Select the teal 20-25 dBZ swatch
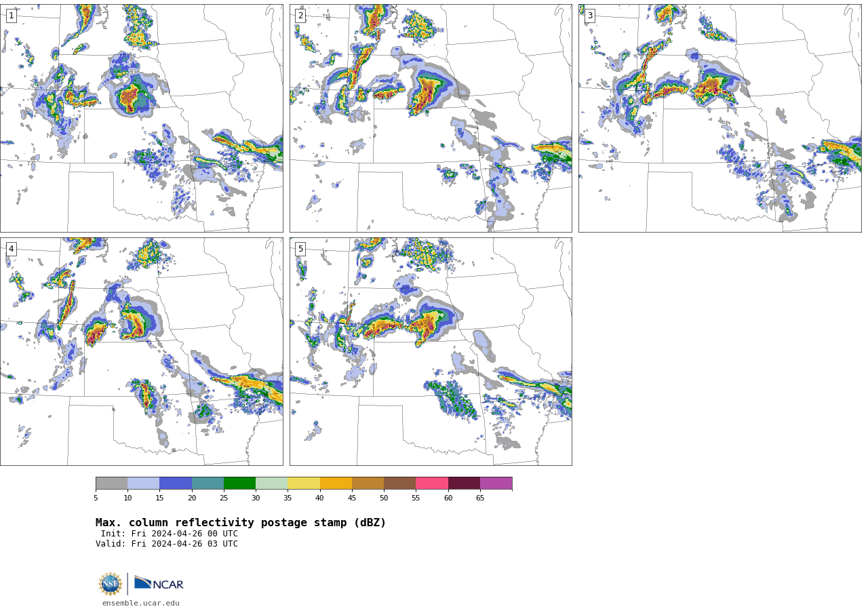This screenshot has height=611, width=868. pyautogui.click(x=208, y=484)
